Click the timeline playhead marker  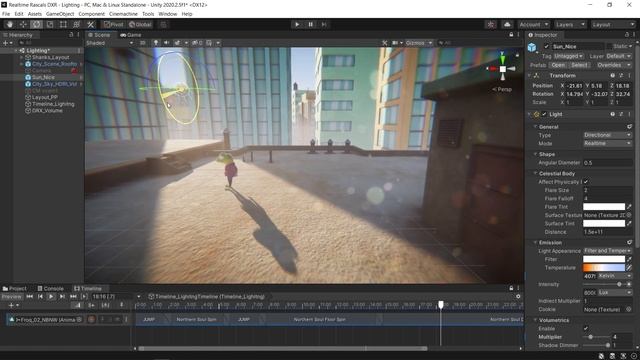pos(441,305)
